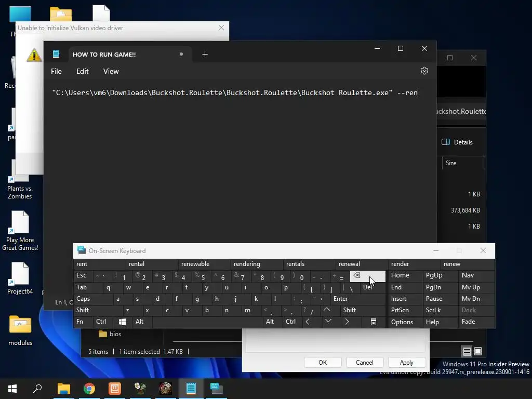This screenshot has height=399, width=532.
Task: Click the left arrow key on On-Screen Keyboard
Action: point(308,322)
